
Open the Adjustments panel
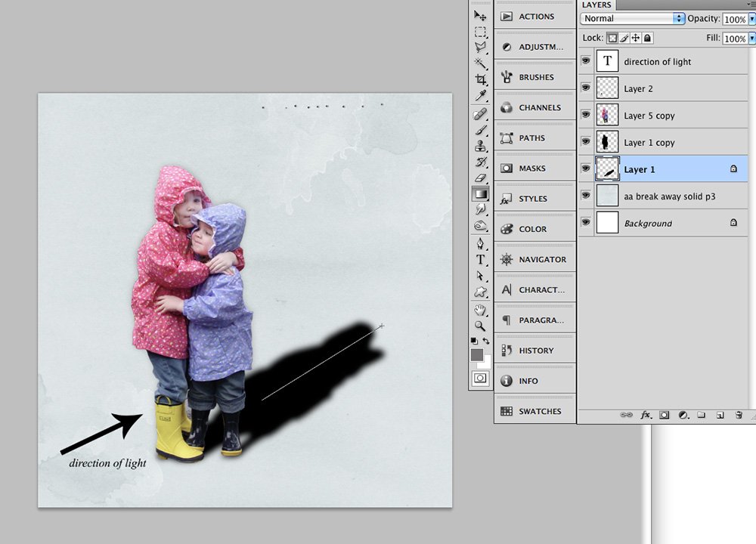pyautogui.click(x=535, y=47)
